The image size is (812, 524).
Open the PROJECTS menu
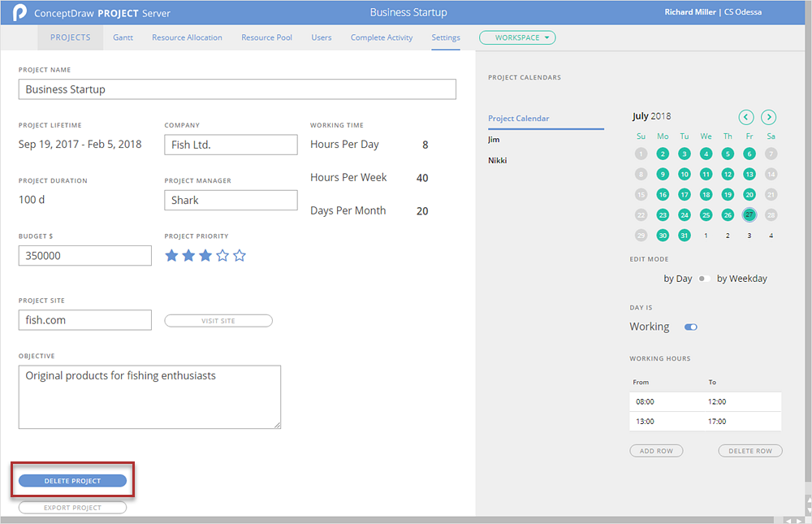click(x=70, y=37)
